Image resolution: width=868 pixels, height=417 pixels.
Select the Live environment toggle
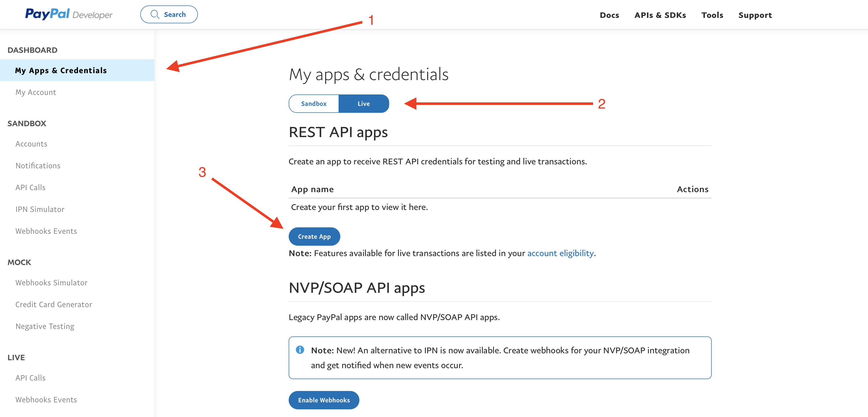tap(363, 104)
